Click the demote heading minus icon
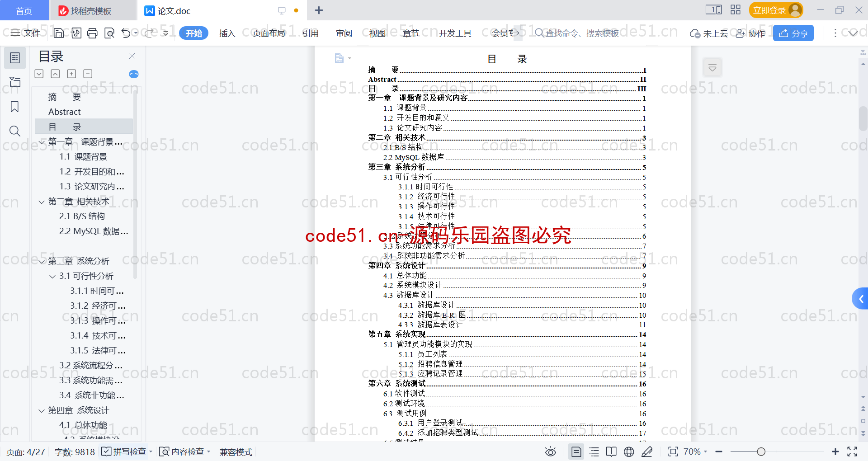This screenshot has height=461, width=868. [88, 74]
